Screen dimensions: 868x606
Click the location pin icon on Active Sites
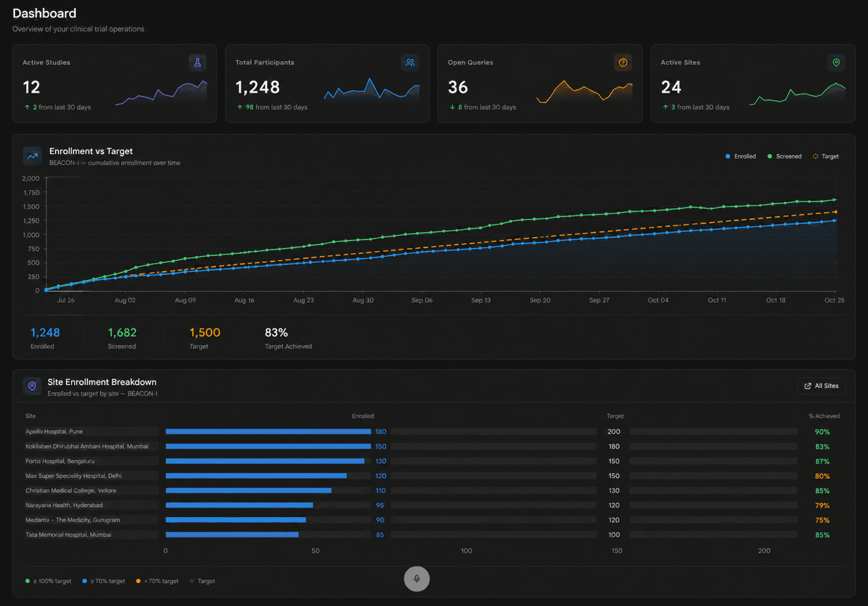click(x=836, y=62)
